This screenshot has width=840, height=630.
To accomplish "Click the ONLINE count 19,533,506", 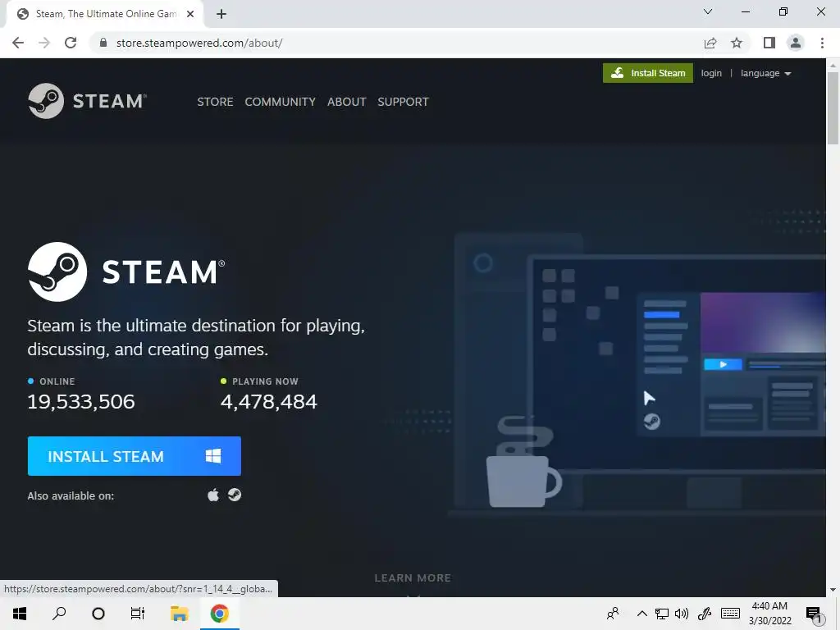I will (81, 402).
